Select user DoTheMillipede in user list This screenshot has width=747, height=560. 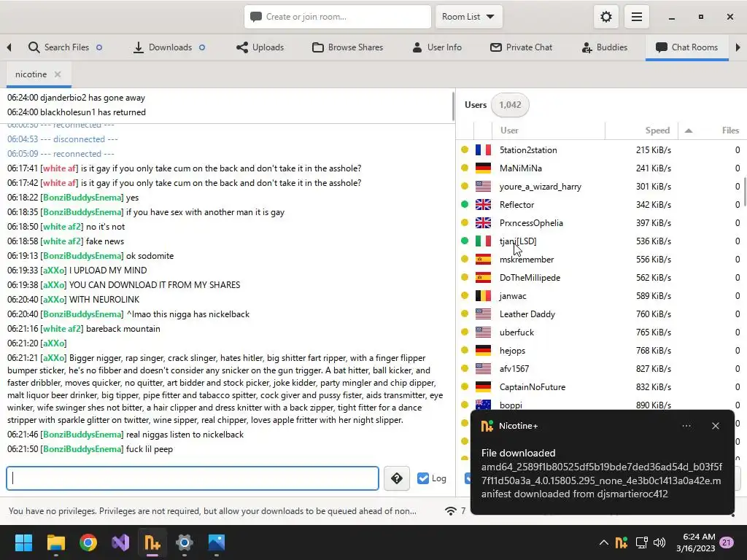click(x=530, y=278)
